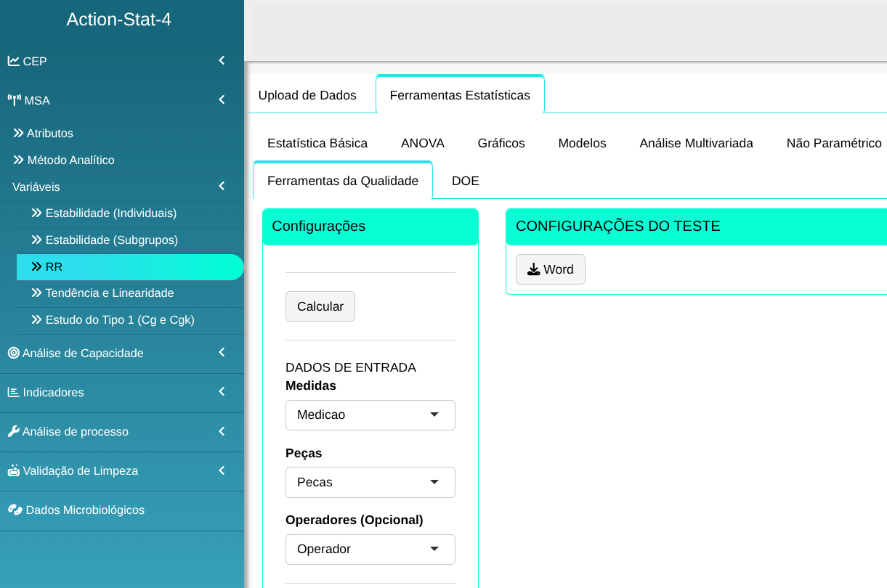Click the download icon on Word button
This screenshot has width=887, height=588.
coord(533,269)
